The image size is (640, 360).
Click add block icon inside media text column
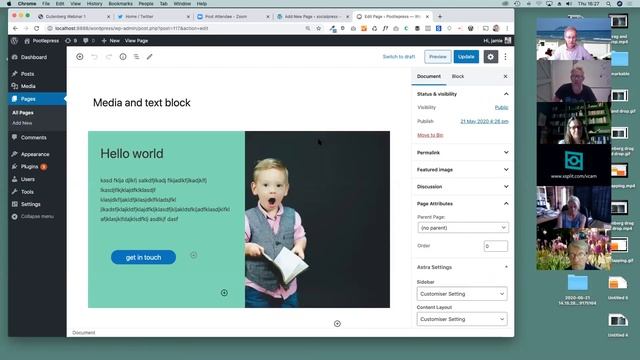(x=224, y=293)
